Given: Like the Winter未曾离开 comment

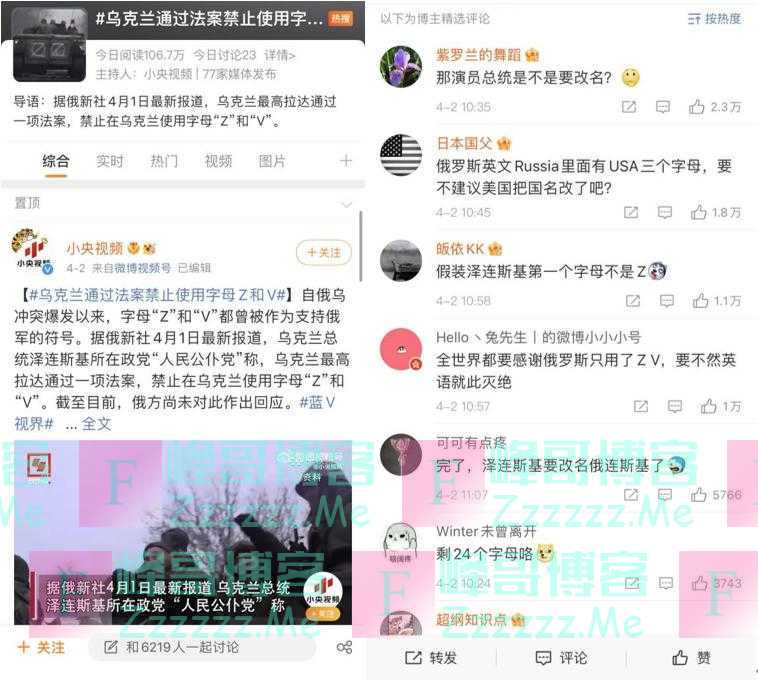Looking at the screenshot, I should point(700,583).
